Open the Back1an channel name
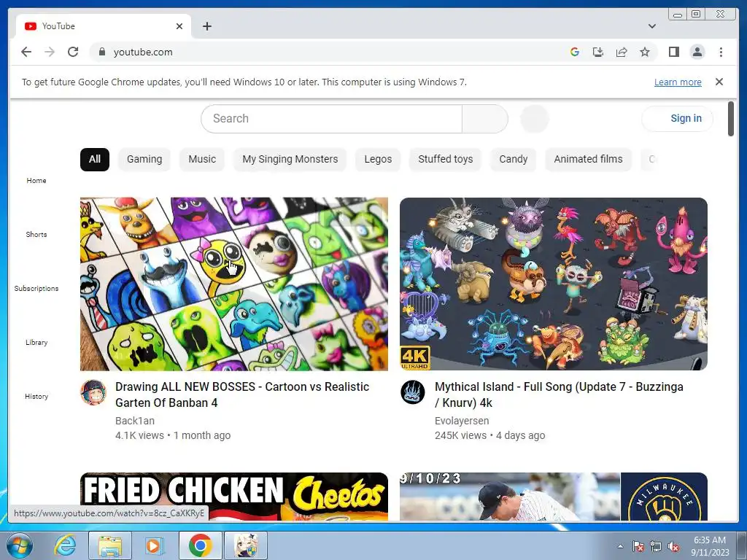 (135, 421)
